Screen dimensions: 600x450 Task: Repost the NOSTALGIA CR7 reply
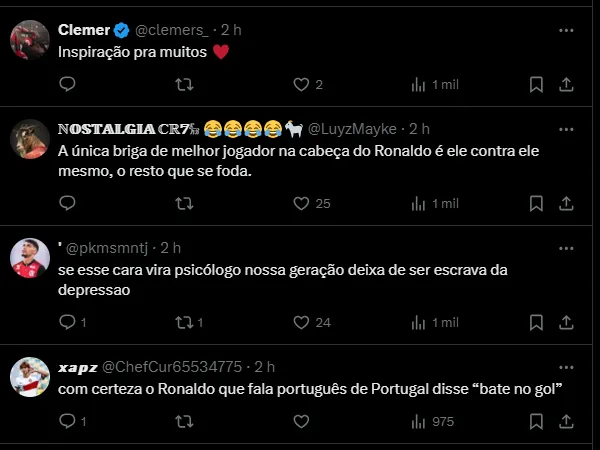(184, 203)
